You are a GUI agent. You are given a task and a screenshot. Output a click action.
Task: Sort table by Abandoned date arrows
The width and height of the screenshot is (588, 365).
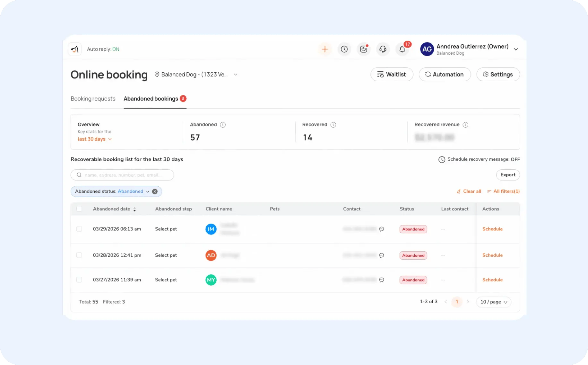coord(134,209)
